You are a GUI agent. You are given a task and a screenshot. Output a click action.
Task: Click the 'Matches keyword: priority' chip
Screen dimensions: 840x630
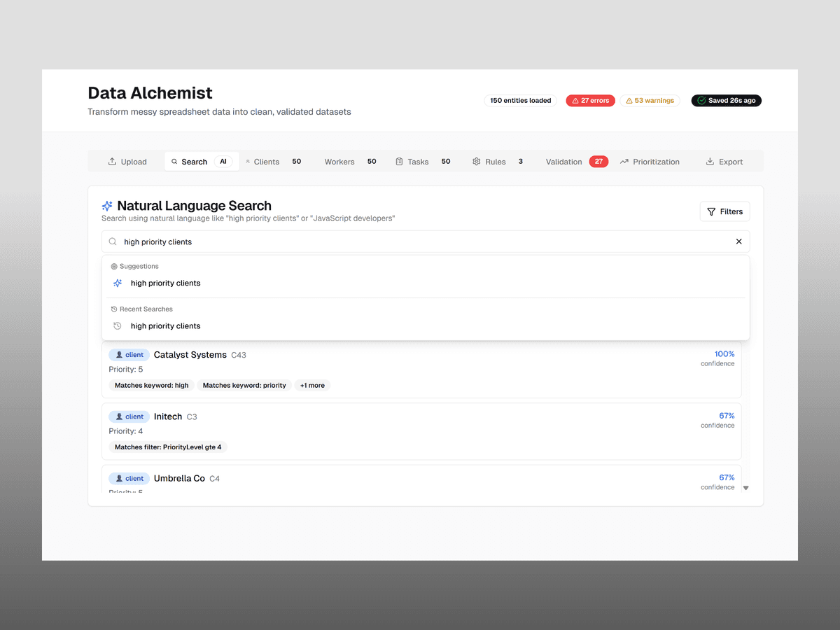[244, 386]
